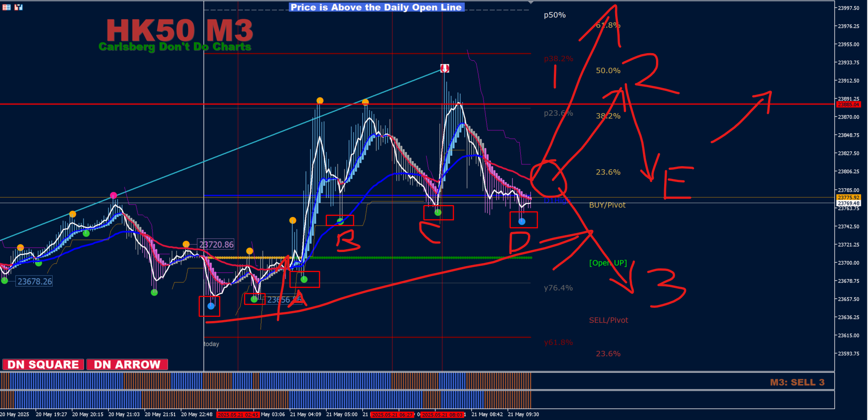Click the 23769.48 current price tag
The image size is (868, 420).
click(848, 203)
